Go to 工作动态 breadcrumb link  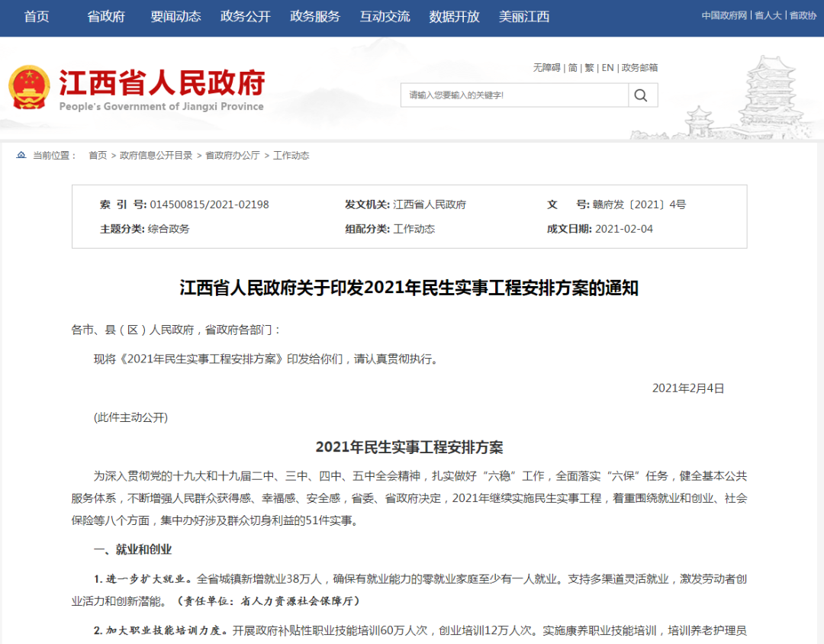(x=291, y=155)
